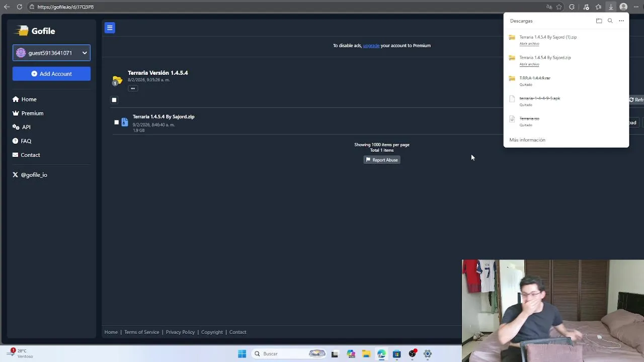644x362 pixels.
Task: Click the Report Abuse button
Action: coord(382,160)
